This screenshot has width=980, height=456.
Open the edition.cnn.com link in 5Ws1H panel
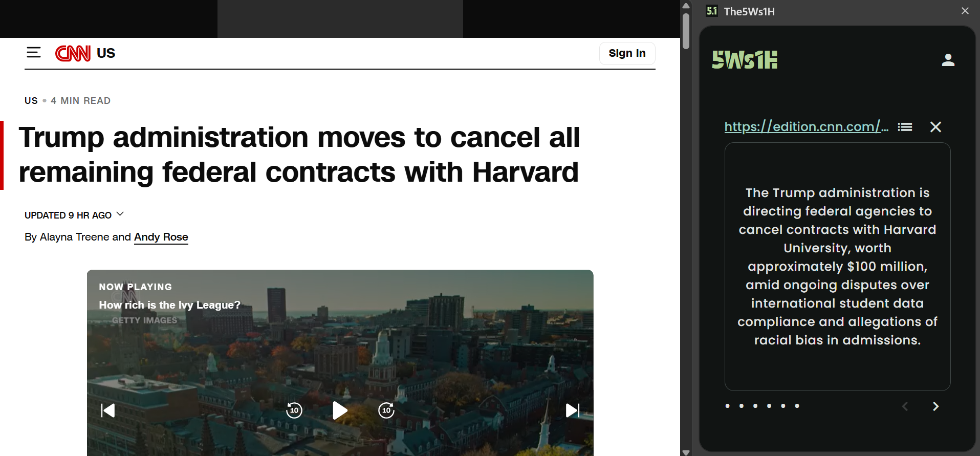coord(806,126)
